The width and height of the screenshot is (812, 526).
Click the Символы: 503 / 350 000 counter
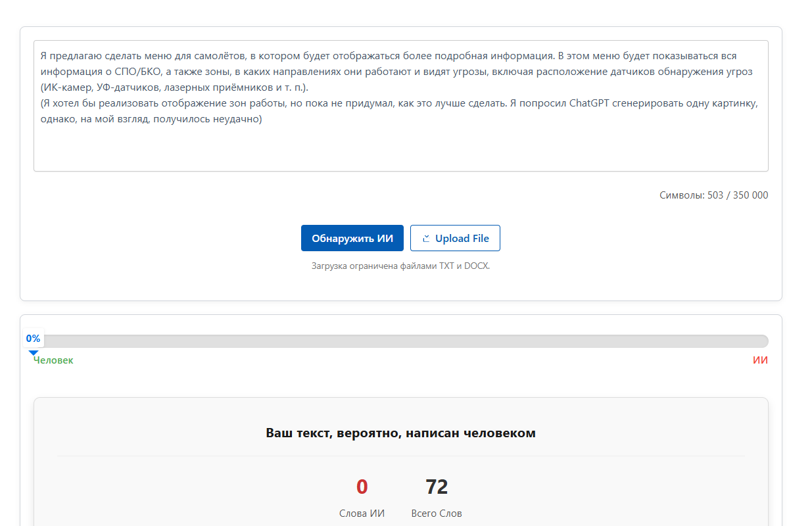(x=713, y=195)
